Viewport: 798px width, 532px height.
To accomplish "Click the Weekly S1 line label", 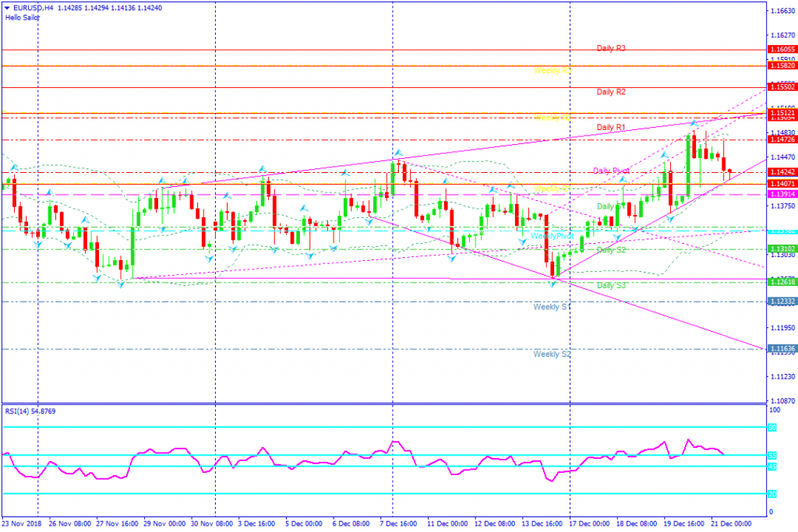I will [553, 307].
